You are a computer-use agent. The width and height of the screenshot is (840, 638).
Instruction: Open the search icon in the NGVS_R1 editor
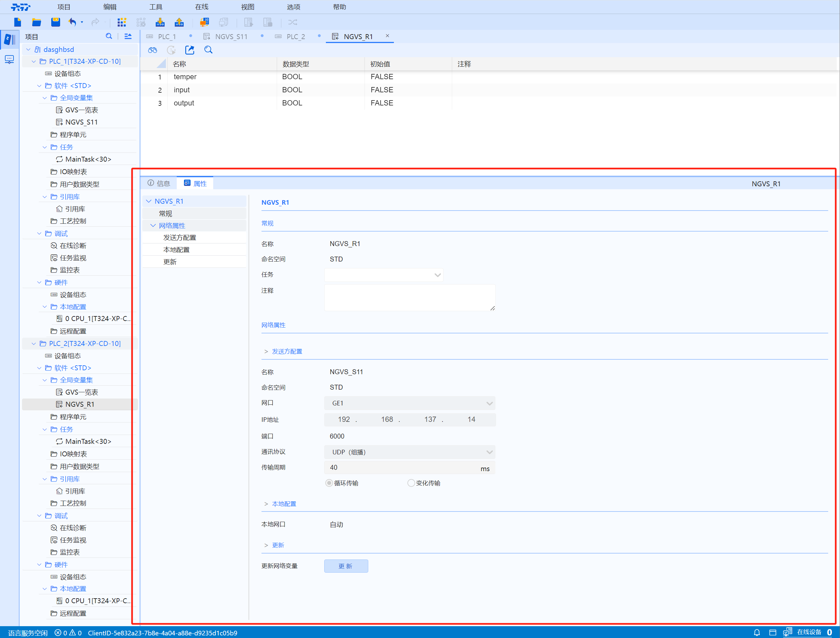point(208,50)
